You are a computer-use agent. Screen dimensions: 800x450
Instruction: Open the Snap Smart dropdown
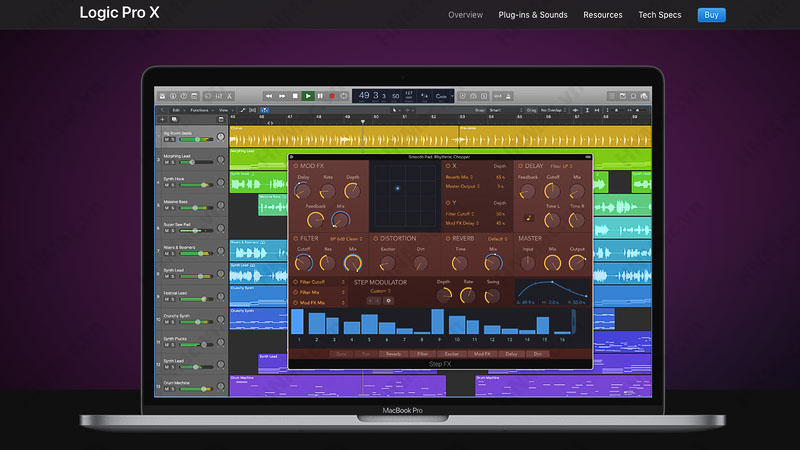pyautogui.click(x=506, y=110)
